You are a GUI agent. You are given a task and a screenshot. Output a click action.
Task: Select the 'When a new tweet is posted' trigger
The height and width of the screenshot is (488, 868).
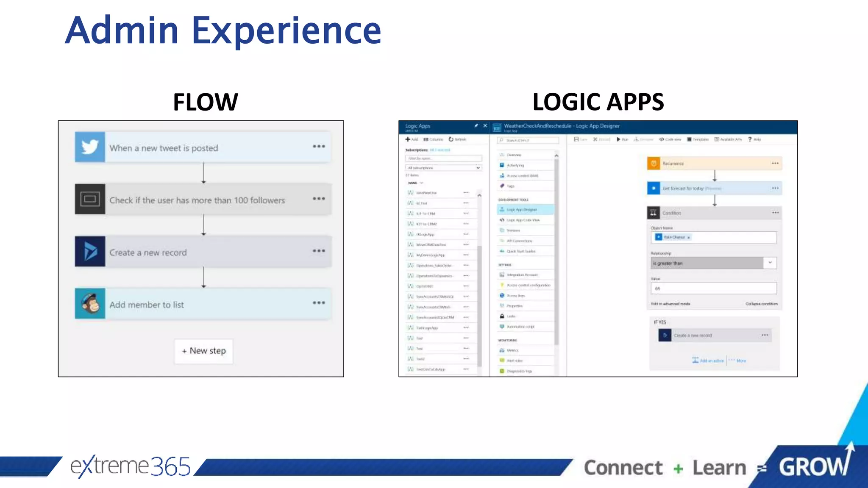click(203, 147)
